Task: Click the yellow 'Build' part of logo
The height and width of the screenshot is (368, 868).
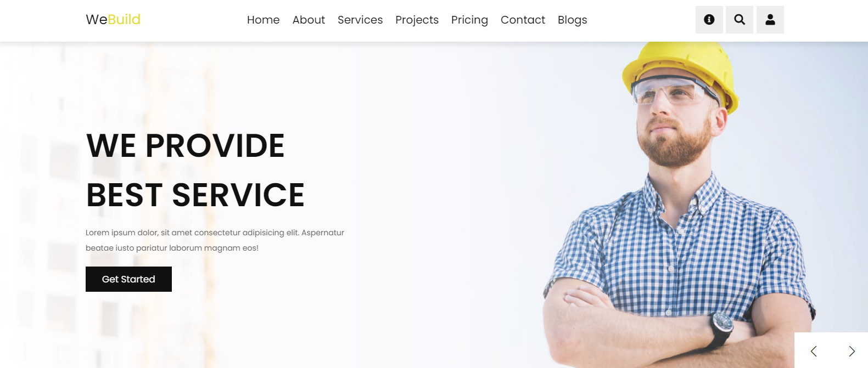Action: (124, 20)
